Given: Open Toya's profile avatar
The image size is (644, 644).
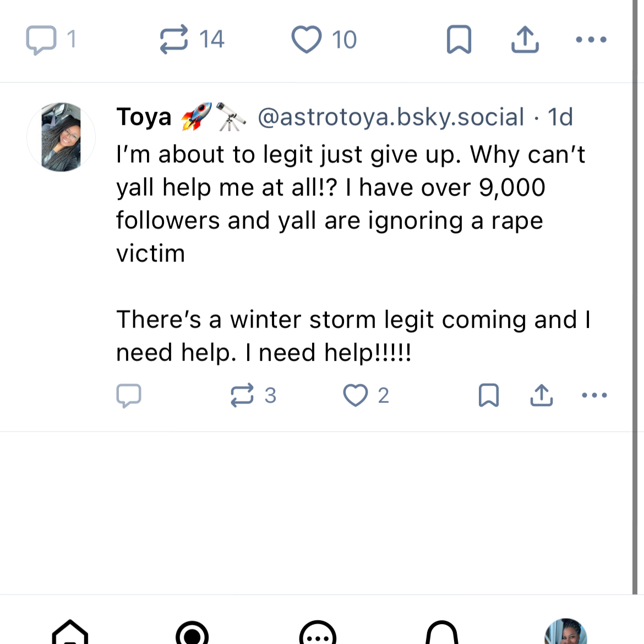Looking at the screenshot, I should 61,137.
